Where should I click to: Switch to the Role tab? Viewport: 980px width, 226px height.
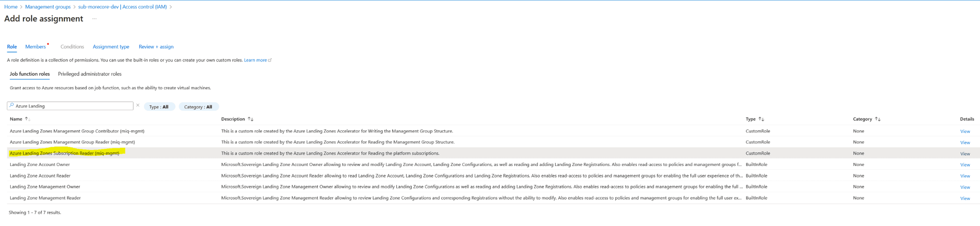tap(12, 47)
